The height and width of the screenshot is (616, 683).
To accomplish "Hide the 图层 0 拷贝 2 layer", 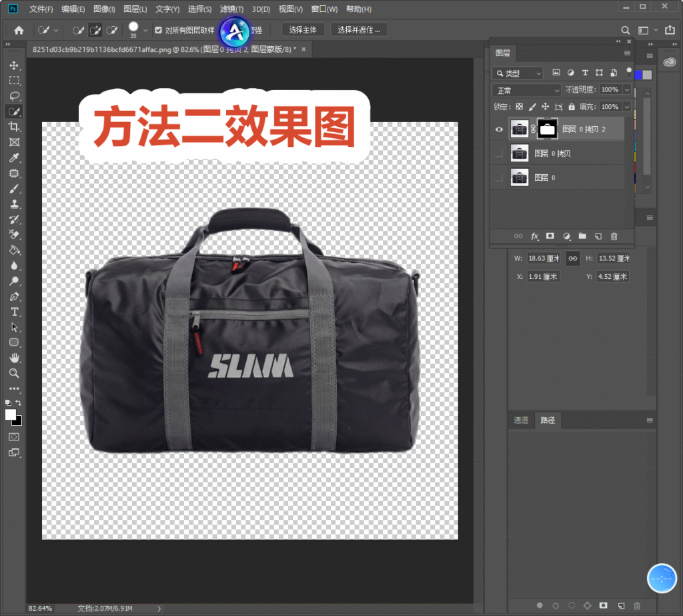I will (x=499, y=129).
